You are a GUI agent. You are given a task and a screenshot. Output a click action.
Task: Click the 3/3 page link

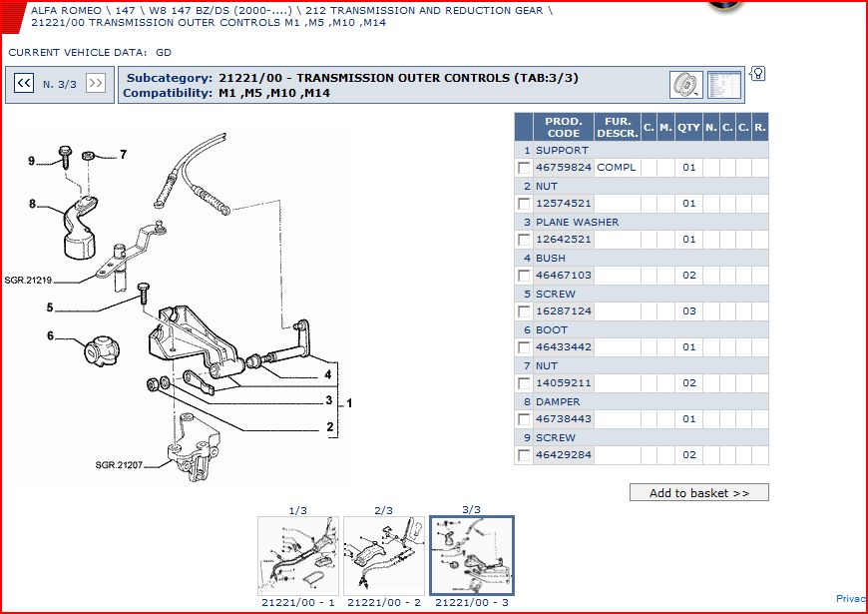471,509
